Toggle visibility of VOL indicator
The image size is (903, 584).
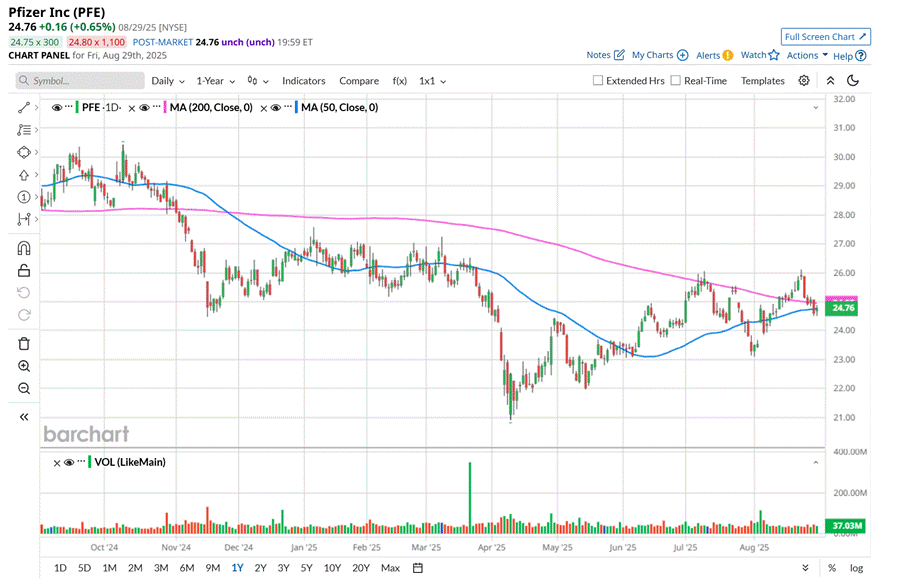[69, 462]
